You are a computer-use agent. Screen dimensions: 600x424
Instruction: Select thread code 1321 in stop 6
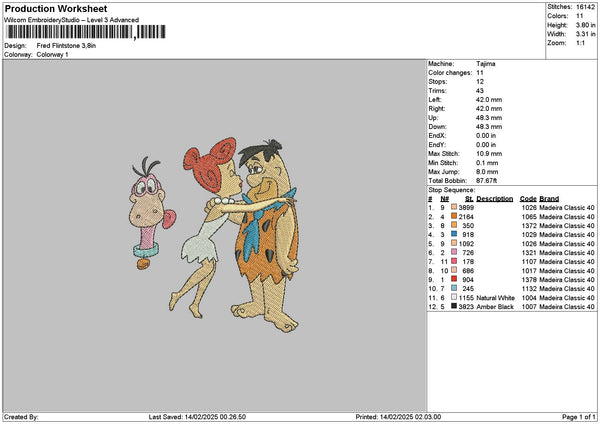coord(529,253)
